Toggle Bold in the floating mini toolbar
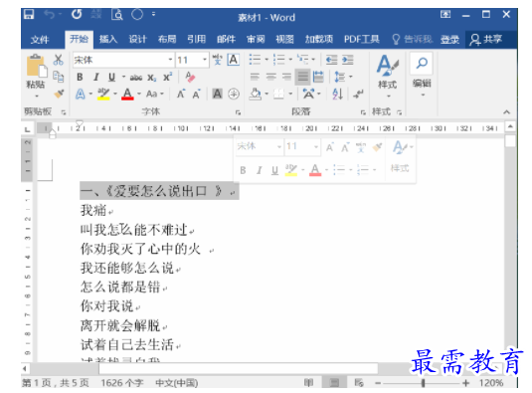532x393 pixels. click(243, 170)
